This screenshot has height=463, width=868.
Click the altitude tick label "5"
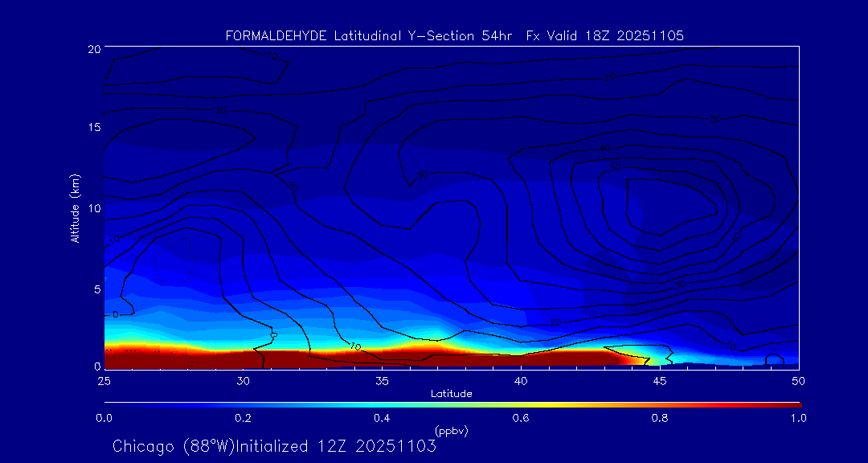[96, 289]
